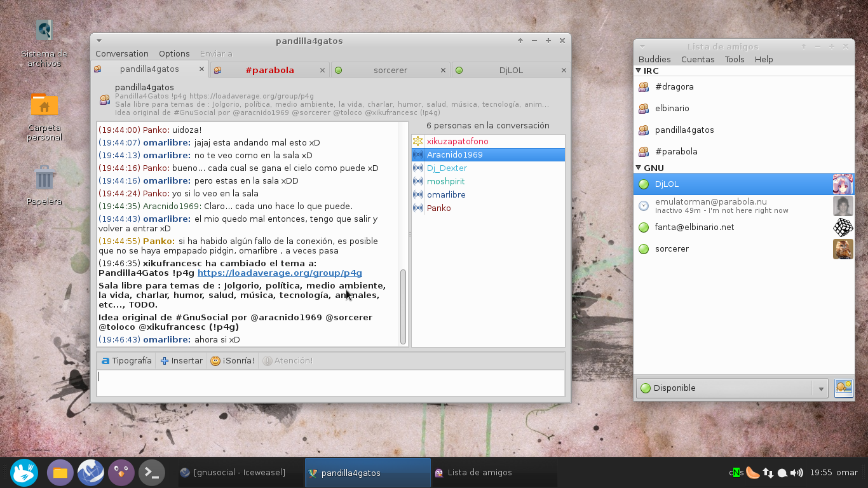Select elbinario chat in buddy list

point(744,108)
